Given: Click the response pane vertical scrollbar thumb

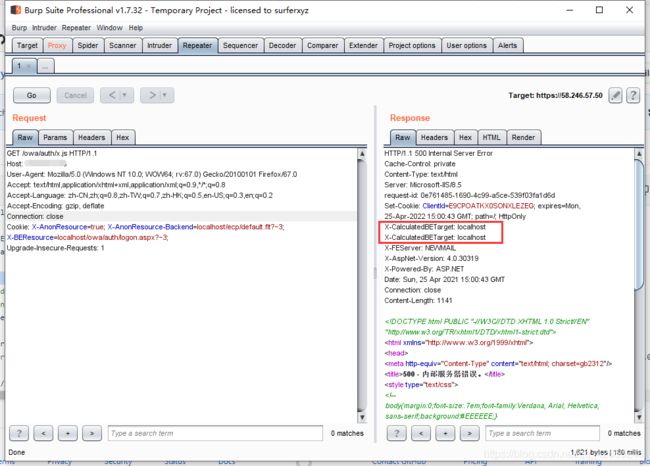Looking at the screenshot, I should pos(639,226).
